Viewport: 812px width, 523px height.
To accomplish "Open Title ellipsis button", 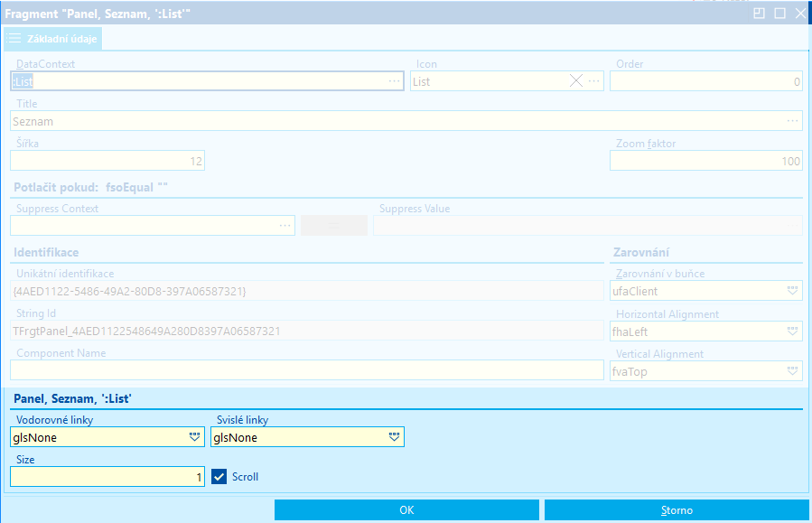I will pos(793,121).
